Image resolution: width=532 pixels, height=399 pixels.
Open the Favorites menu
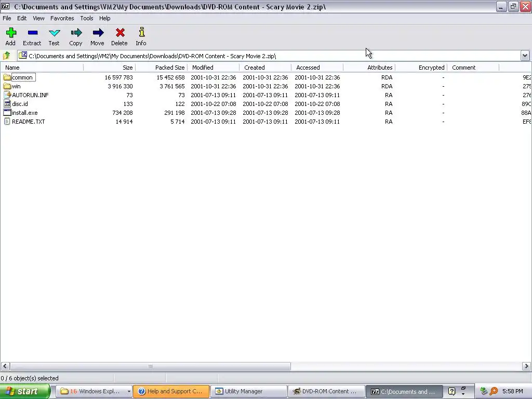(62, 18)
